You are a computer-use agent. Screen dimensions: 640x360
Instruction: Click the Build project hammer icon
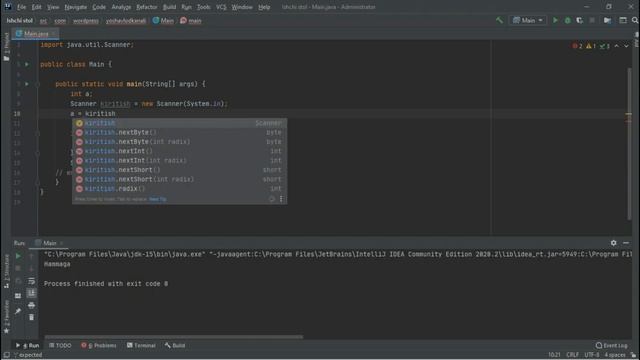pyautogui.click(x=500, y=20)
